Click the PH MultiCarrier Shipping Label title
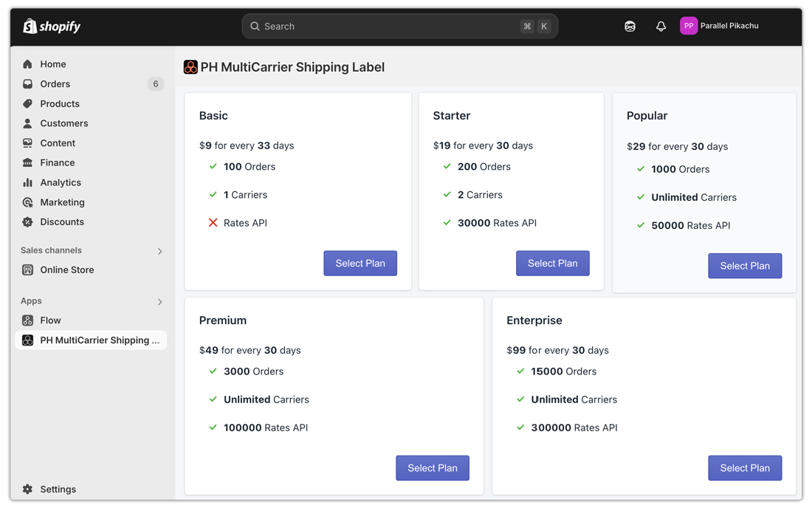The height and width of the screenshot is (508, 812). [x=292, y=67]
